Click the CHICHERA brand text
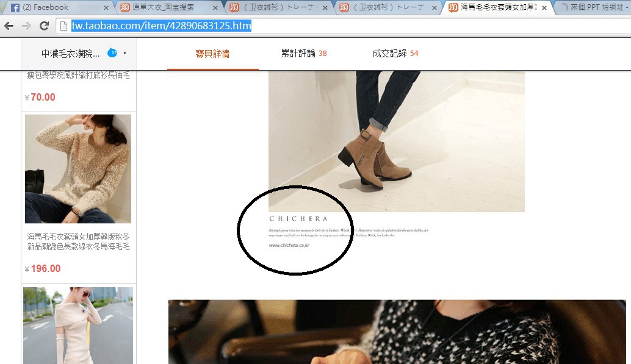631x364 pixels. point(298,219)
